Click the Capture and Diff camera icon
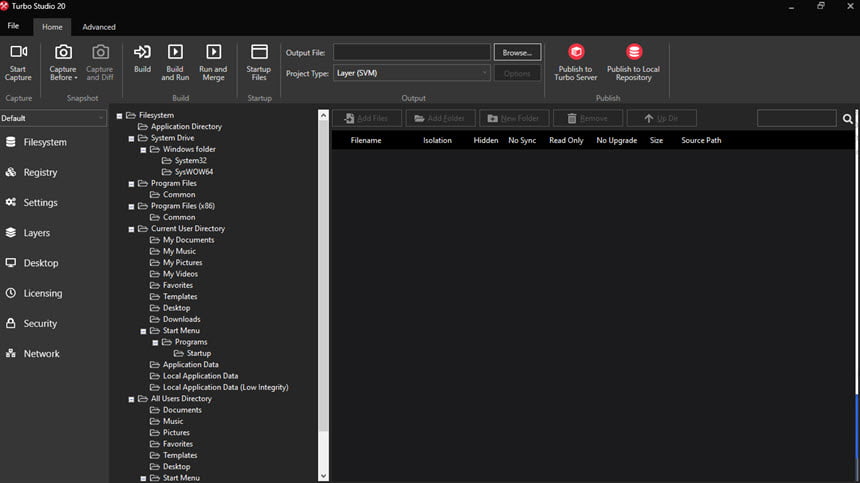The height and width of the screenshot is (483, 860). [100, 52]
